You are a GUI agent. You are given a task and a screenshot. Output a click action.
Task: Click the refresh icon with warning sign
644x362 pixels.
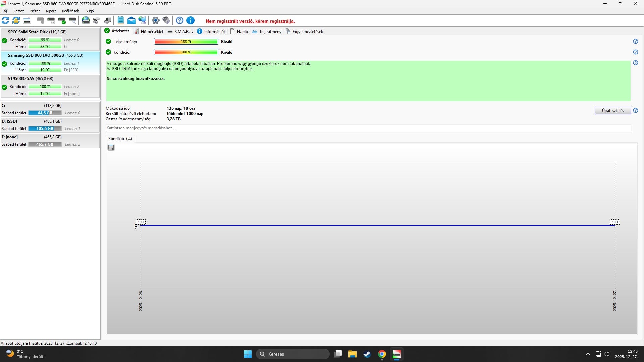click(16, 21)
